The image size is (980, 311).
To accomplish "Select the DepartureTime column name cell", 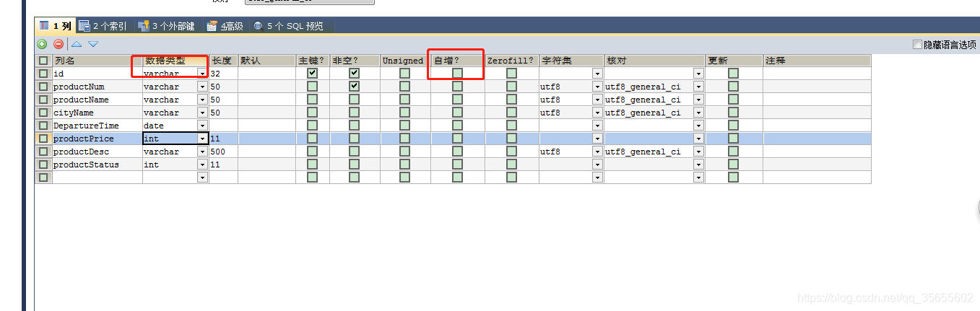I will coord(97,126).
